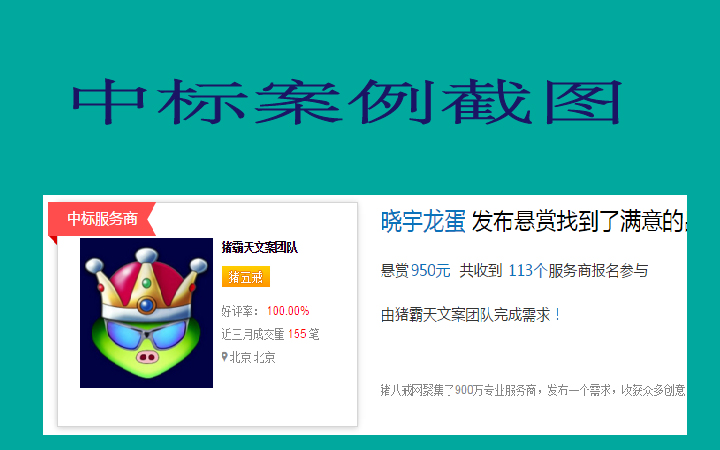Click the location pin icon beside 北京
The image size is (720, 450).
click(x=225, y=357)
